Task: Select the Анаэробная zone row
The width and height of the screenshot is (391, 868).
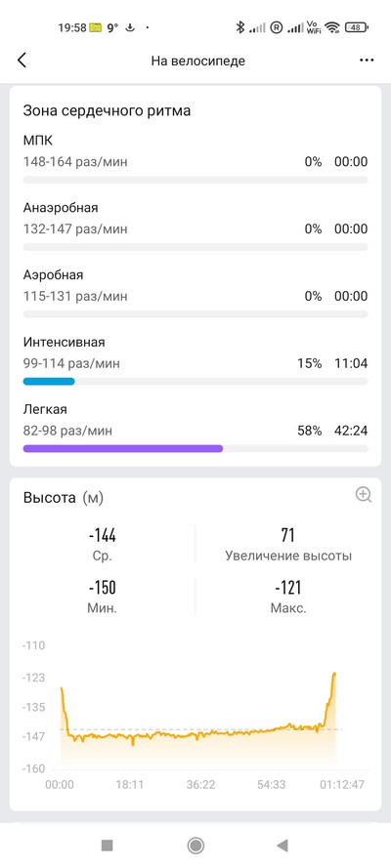Action: (195, 225)
